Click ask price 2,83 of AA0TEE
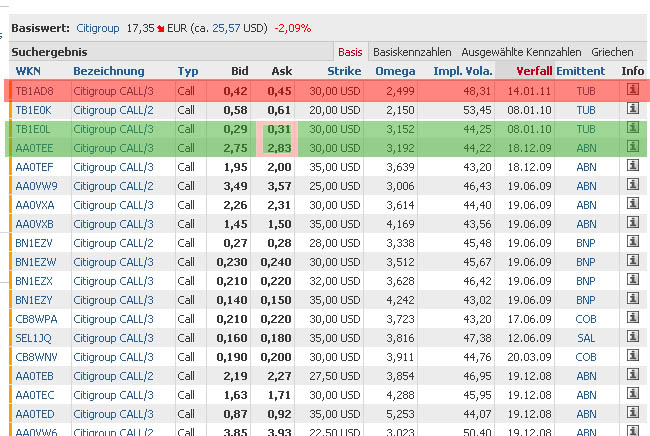Image resolution: width=650 pixels, height=436 pixels. [279, 148]
